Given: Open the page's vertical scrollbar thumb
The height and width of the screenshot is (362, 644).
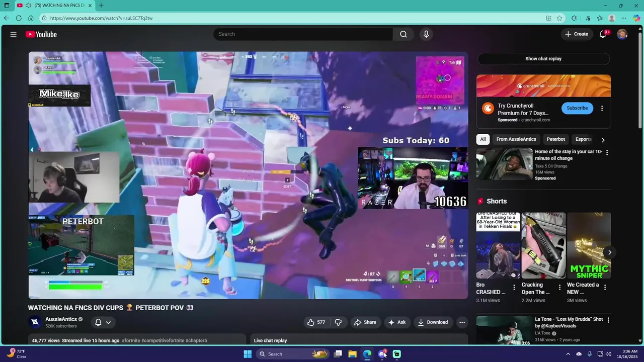Looking at the screenshot, I should [x=640, y=80].
